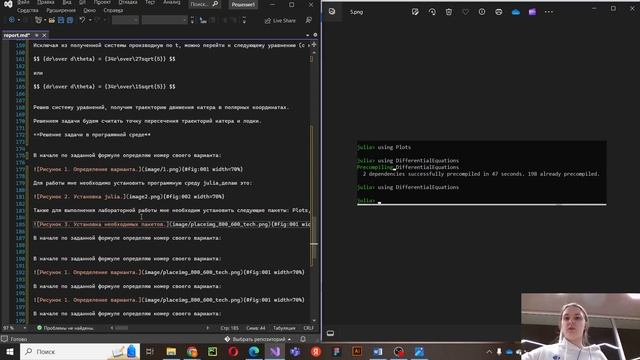Click the save all icon
This screenshot has width=640, height=360.
70,20
